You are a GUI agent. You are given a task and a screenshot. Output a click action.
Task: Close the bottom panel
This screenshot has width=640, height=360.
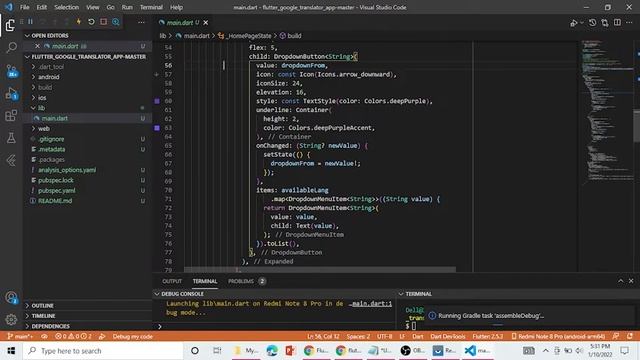pos(631,281)
